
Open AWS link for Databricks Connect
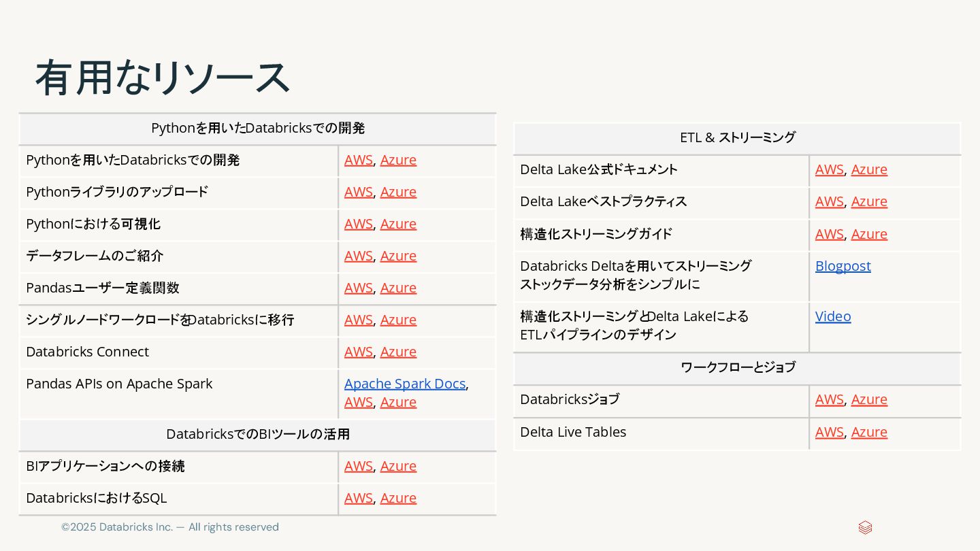click(359, 352)
